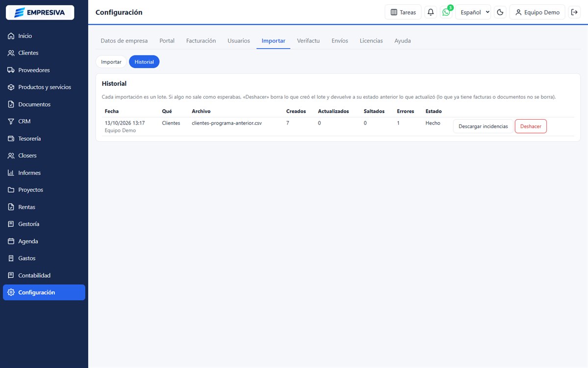
Task: Click the Closers people icon
Action: [x=11, y=156]
